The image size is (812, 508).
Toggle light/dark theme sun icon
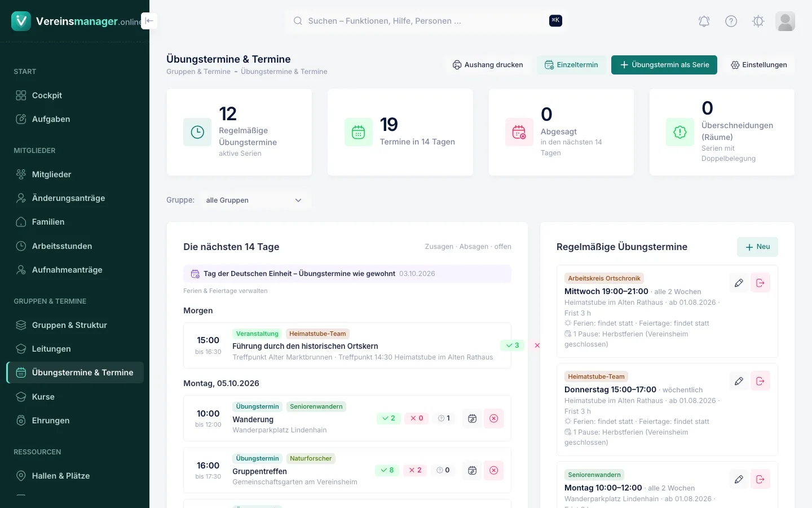(x=758, y=21)
